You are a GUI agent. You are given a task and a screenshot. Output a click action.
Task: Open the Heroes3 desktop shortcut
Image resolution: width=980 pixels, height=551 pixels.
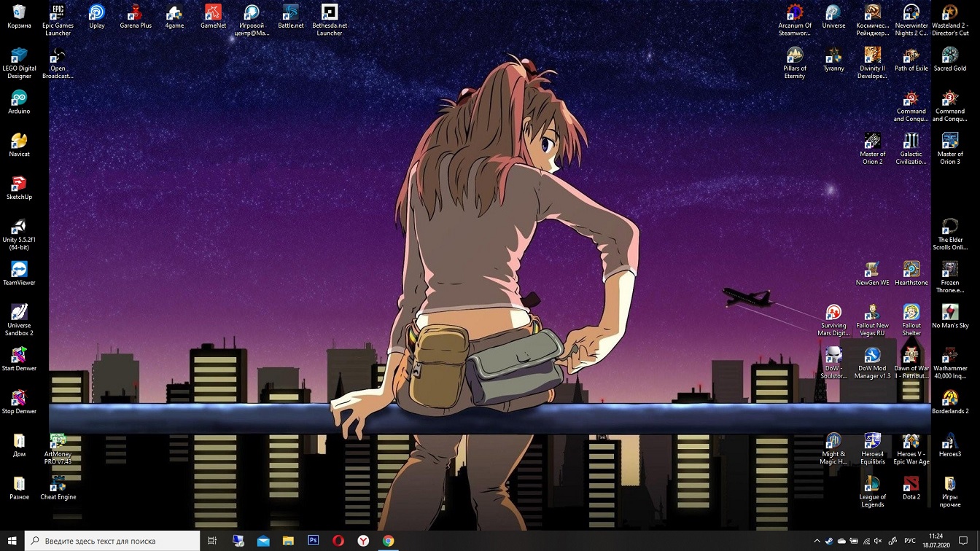tap(950, 446)
